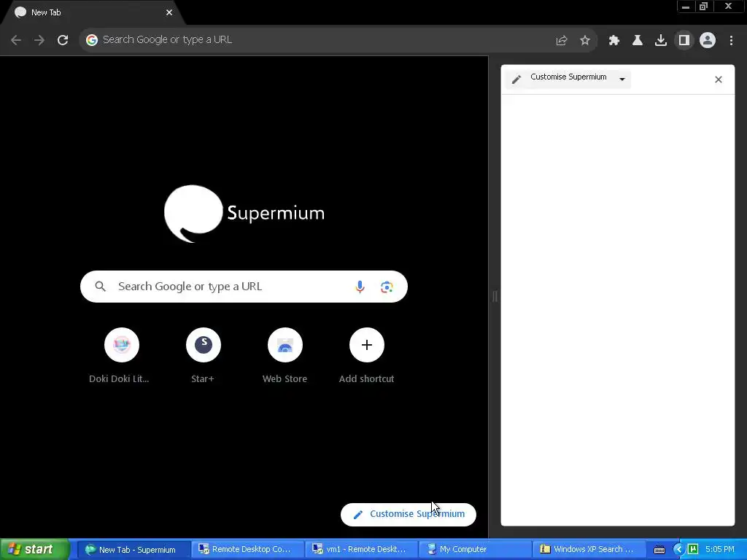Image resolution: width=747 pixels, height=560 pixels.
Task: Open the Web Store shortcut
Action: (285, 356)
